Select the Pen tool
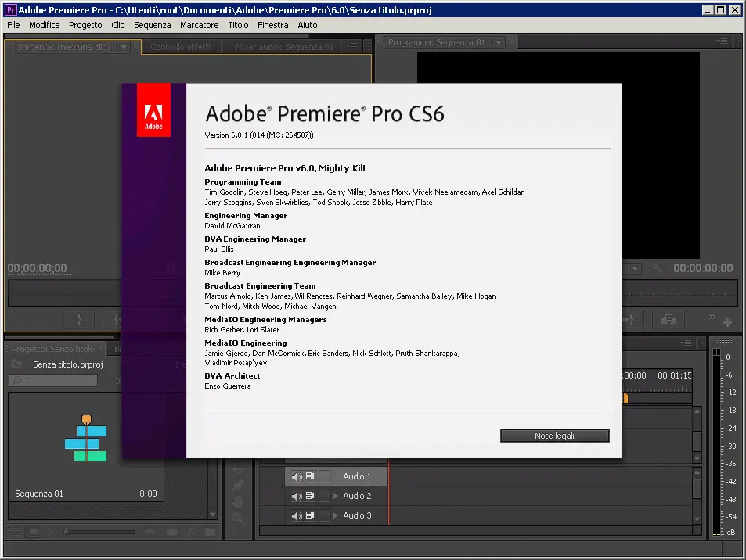Screen dimensions: 746x560 (238, 486)
